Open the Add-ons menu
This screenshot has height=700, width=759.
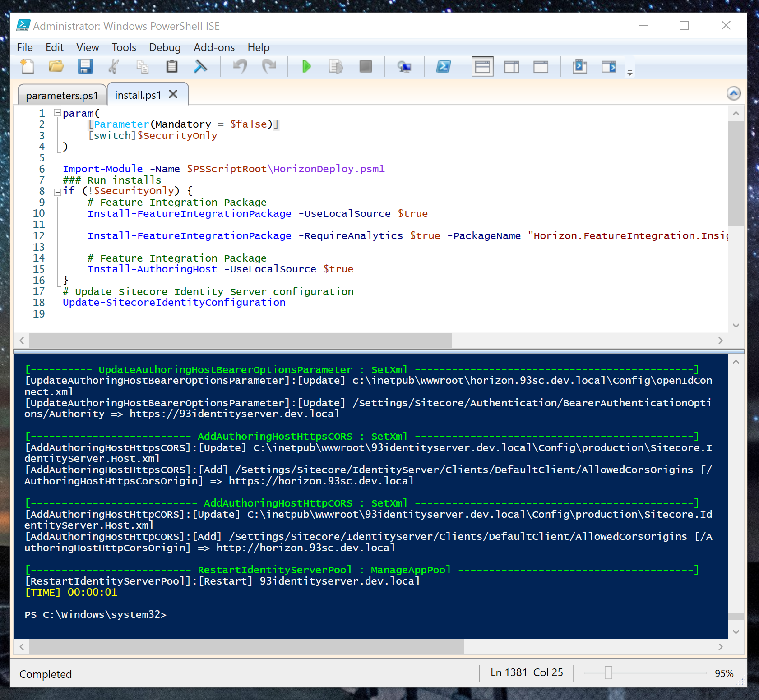pyautogui.click(x=214, y=47)
